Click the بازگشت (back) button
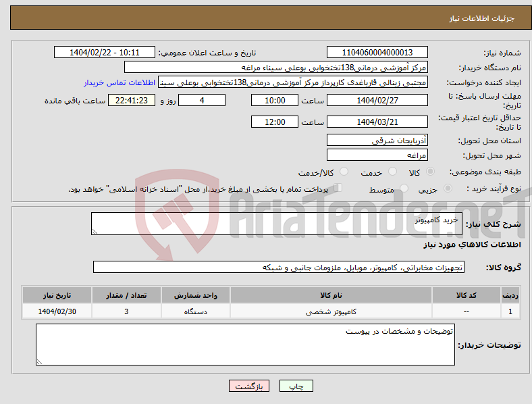Screen dimensions: 532x404 249,386
